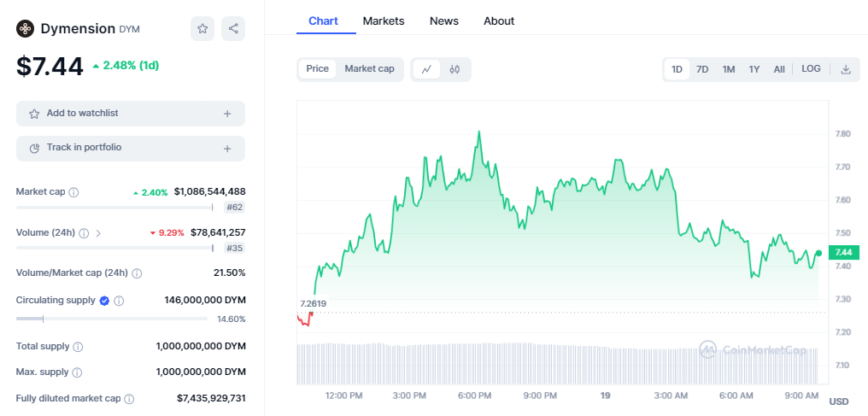
Task: Open the Markets tab
Action: tap(384, 21)
